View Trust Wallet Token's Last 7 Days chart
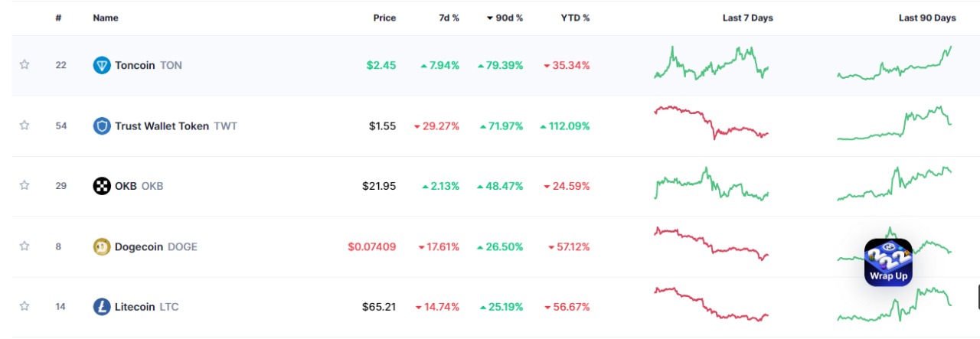Screen dimensions: 980x339 coord(711,122)
